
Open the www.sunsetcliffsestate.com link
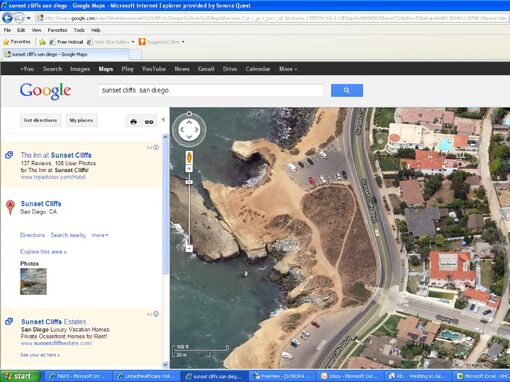pos(56,343)
